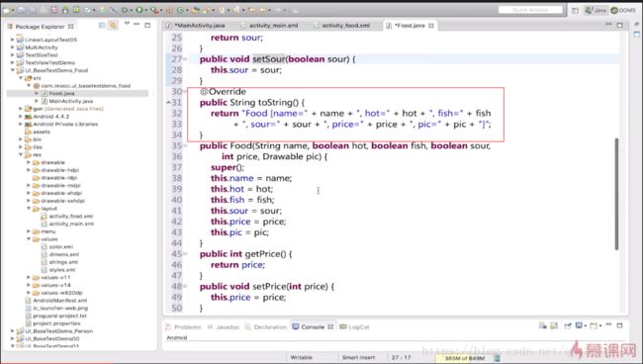Click the Save toolbar icon
The image size is (643, 364).
(x=21, y=10)
